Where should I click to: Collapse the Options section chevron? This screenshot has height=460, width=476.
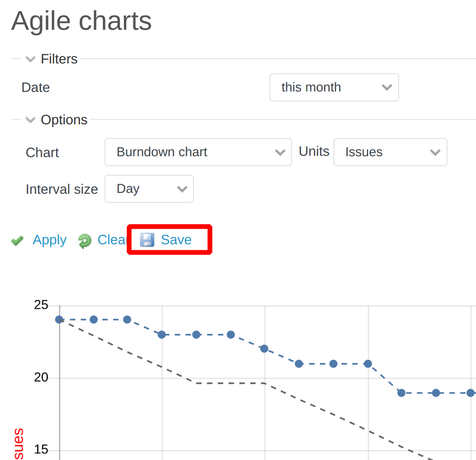[30, 120]
